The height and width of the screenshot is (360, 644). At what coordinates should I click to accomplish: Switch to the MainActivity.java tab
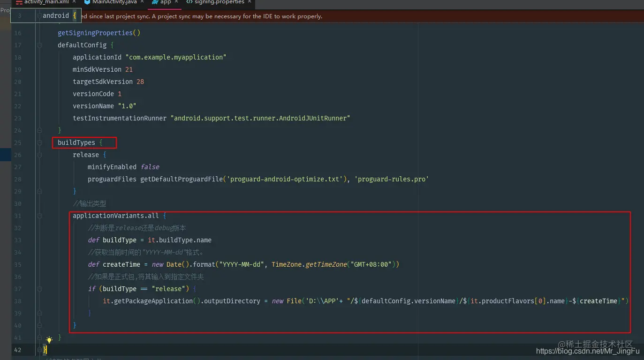pos(114,2)
